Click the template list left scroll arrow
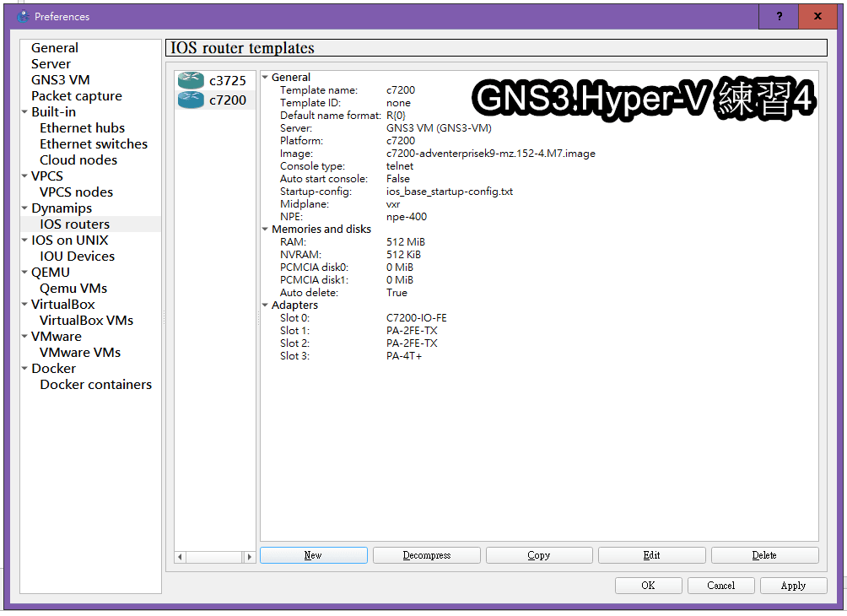This screenshot has height=616, width=847. [x=181, y=557]
